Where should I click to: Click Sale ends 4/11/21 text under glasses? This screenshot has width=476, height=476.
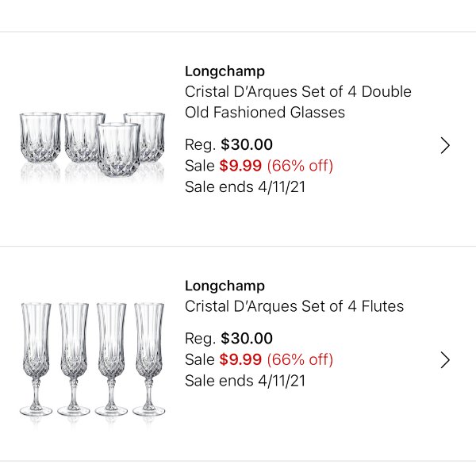[x=245, y=187]
